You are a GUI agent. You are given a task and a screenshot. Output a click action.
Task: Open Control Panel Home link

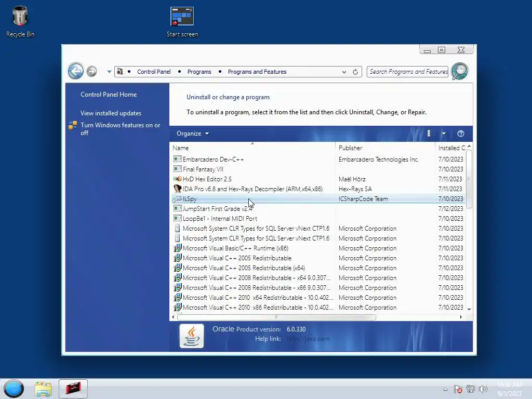click(x=109, y=95)
